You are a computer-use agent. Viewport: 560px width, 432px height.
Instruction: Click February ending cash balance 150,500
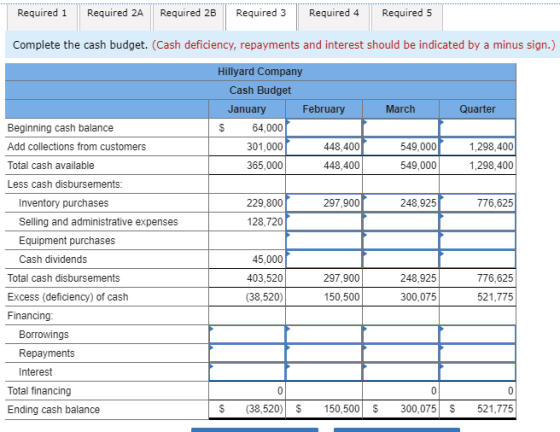[x=342, y=409]
